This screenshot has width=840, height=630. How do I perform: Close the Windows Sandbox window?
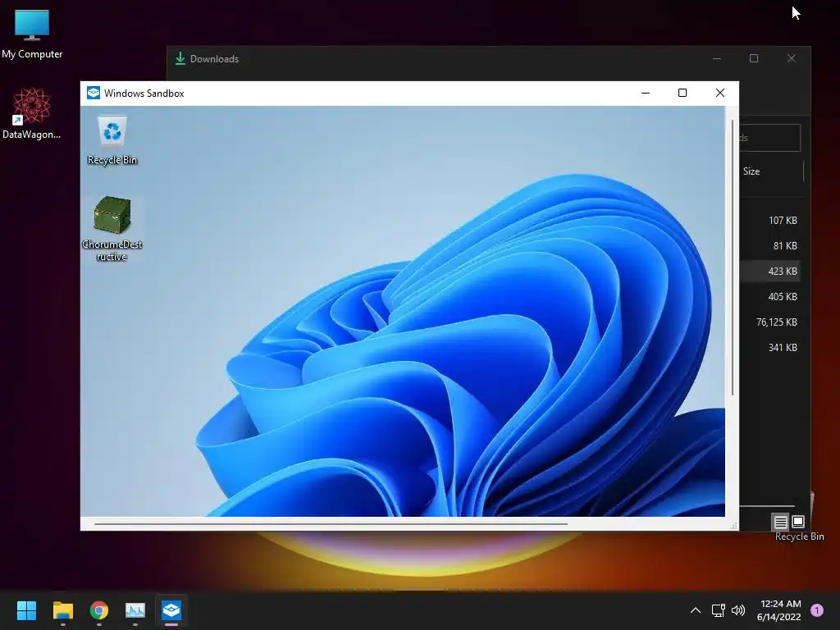[x=720, y=93]
